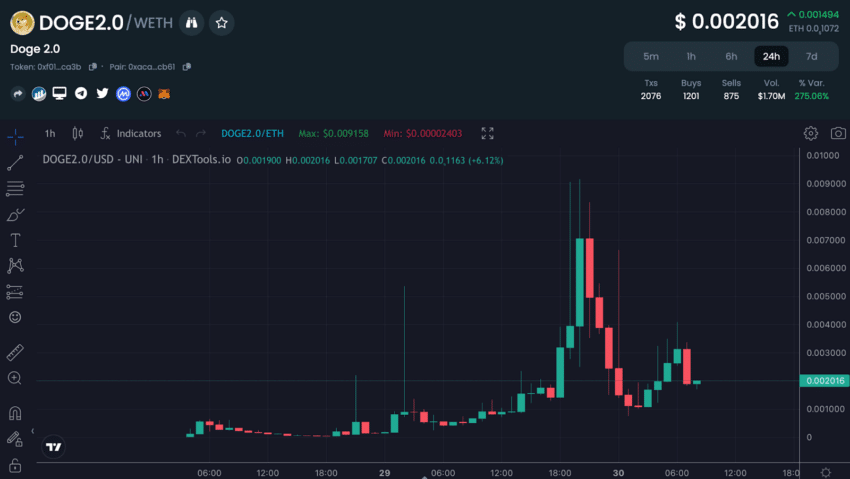Click the Min: $0.00002403 label
This screenshot has height=479, width=850.
tap(423, 133)
